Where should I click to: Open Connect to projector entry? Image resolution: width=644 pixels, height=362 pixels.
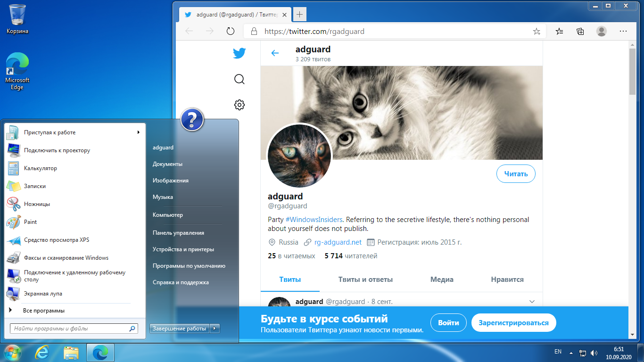click(75, 150)
